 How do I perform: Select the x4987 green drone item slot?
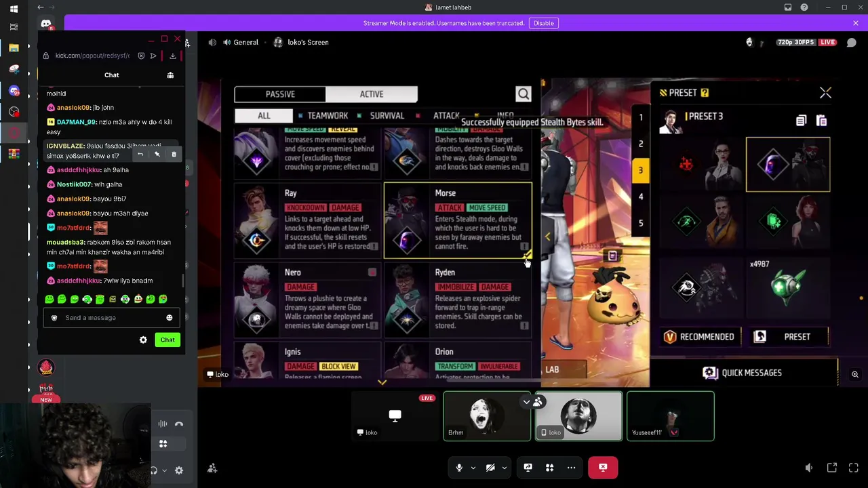click(x=788, y=287)
